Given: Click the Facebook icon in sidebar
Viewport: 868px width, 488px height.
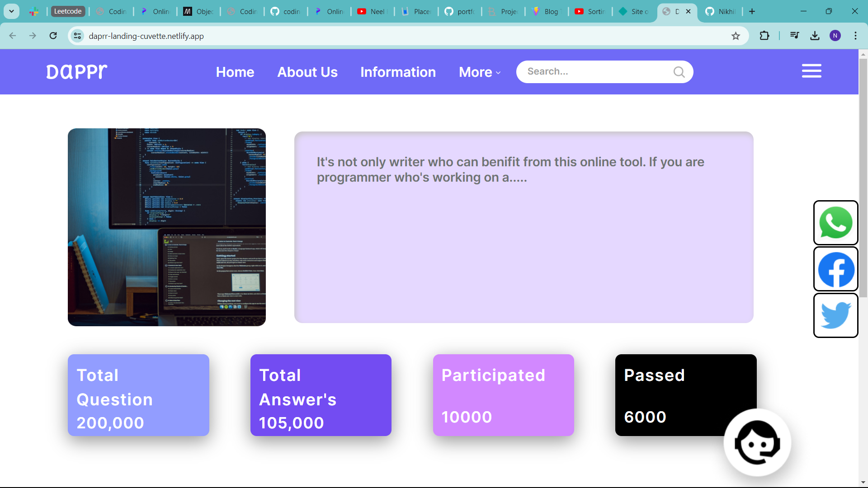Looking at the screenshot, I should (x=835, y=269).
